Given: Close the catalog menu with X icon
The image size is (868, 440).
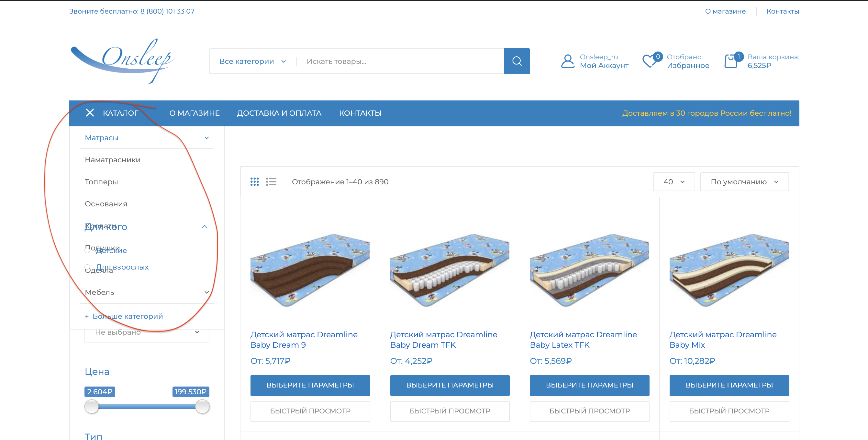Looking at the screenshot, I should (x=90, y=113).
